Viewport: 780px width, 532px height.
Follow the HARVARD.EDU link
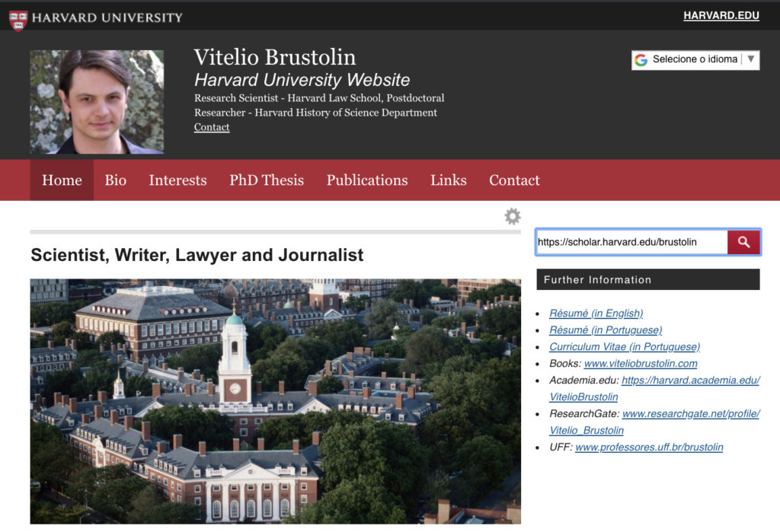721,15
